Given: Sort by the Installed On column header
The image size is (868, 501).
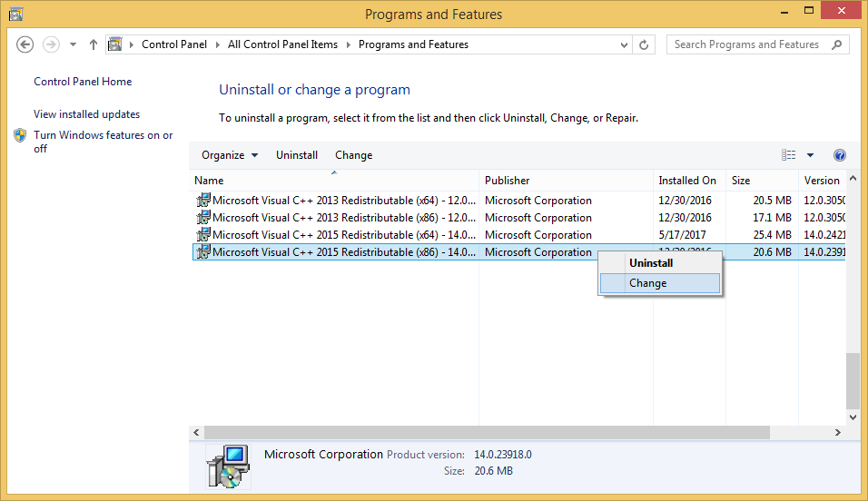Looking at the screenshot, I should coord(689,181).
